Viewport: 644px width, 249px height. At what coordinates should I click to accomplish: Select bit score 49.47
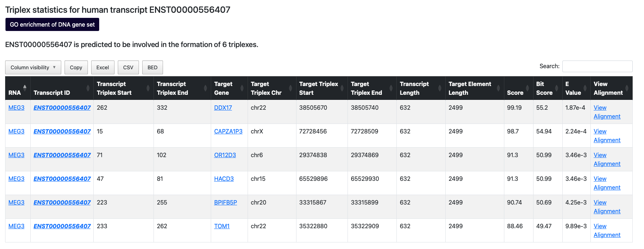click(x=544, y=226)
